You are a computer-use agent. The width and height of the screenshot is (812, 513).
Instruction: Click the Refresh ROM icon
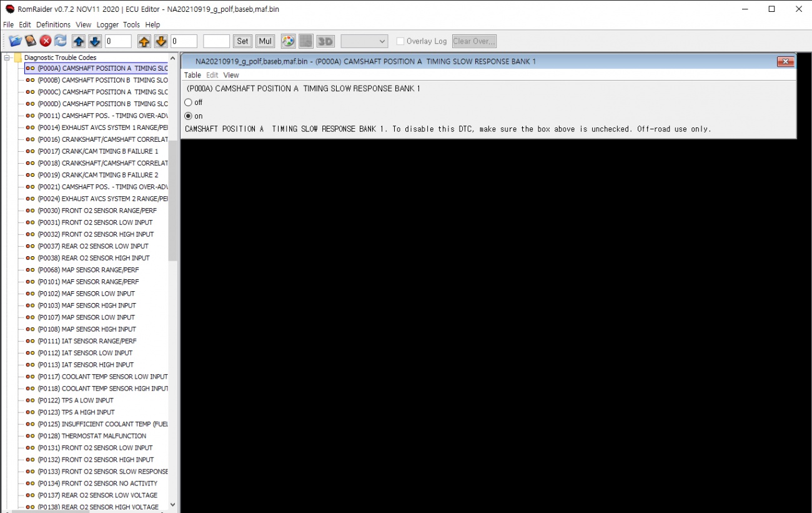tap(61, 41)
